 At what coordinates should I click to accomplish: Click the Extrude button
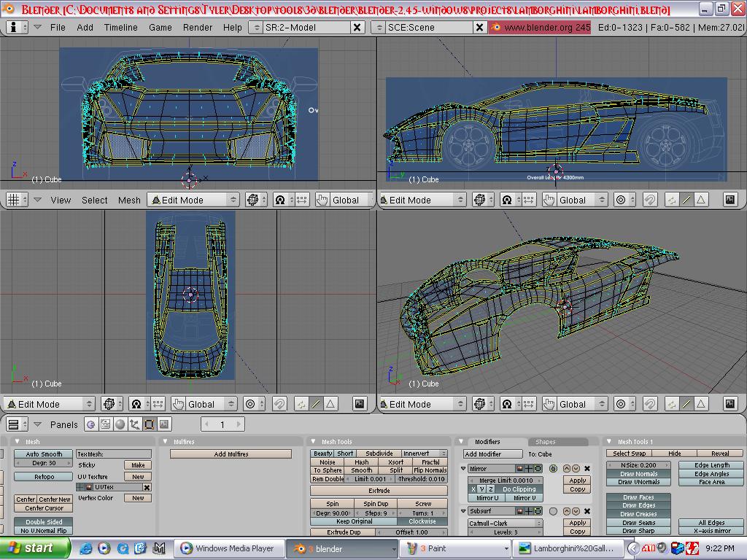pyautogui.click(x=379, y=491)
